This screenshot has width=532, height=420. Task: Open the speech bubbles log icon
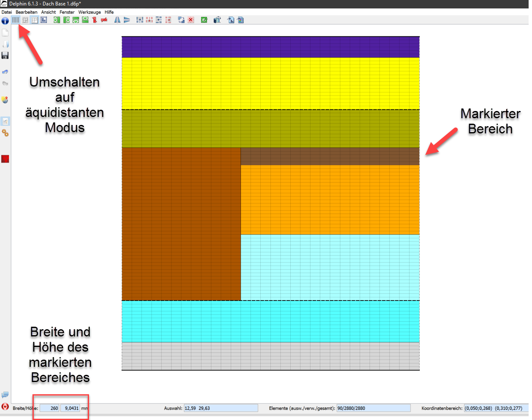[x=5, y=395]
